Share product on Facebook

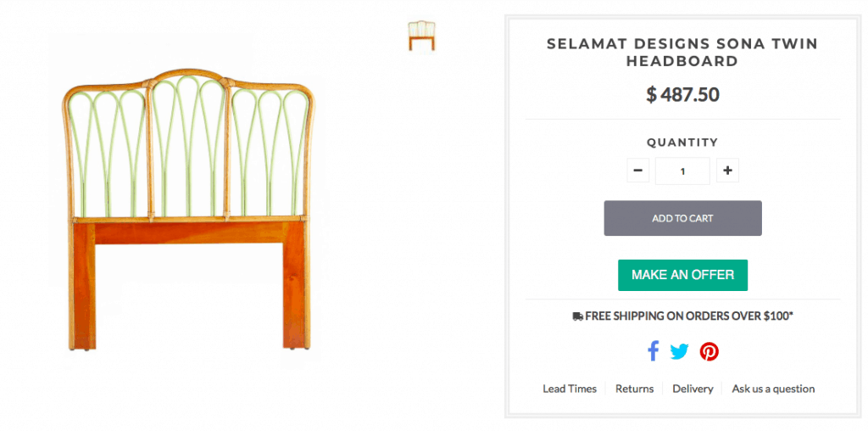coord(653,351)
